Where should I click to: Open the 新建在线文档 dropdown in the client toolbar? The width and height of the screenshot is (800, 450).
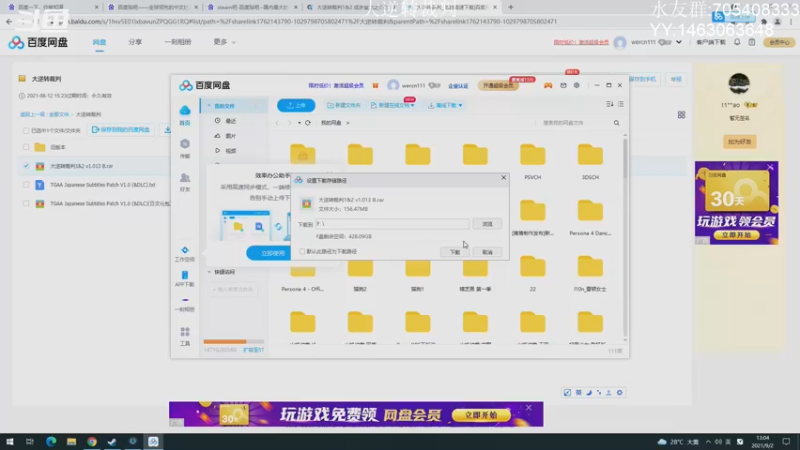click(x=392, y=105)
